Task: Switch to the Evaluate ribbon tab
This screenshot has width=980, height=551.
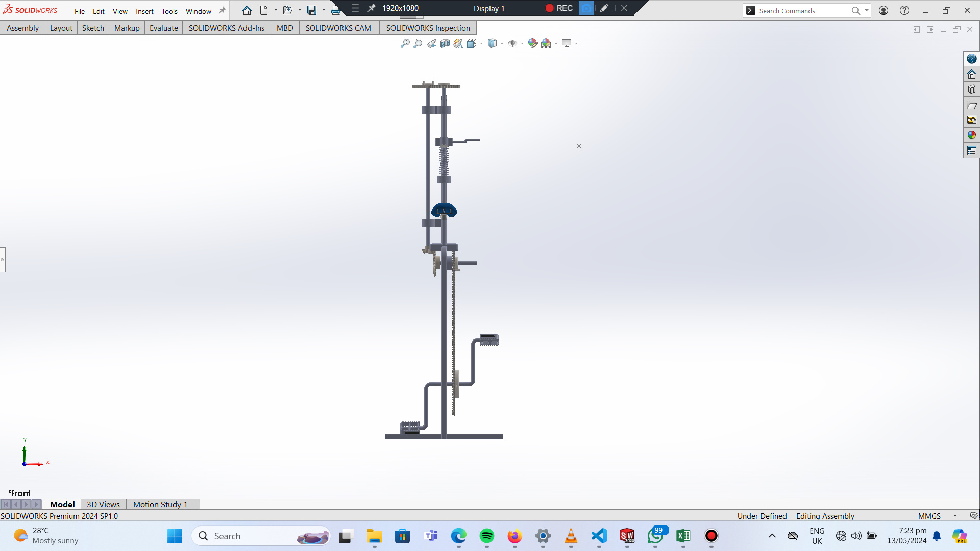Action: [x=163, y=28]
